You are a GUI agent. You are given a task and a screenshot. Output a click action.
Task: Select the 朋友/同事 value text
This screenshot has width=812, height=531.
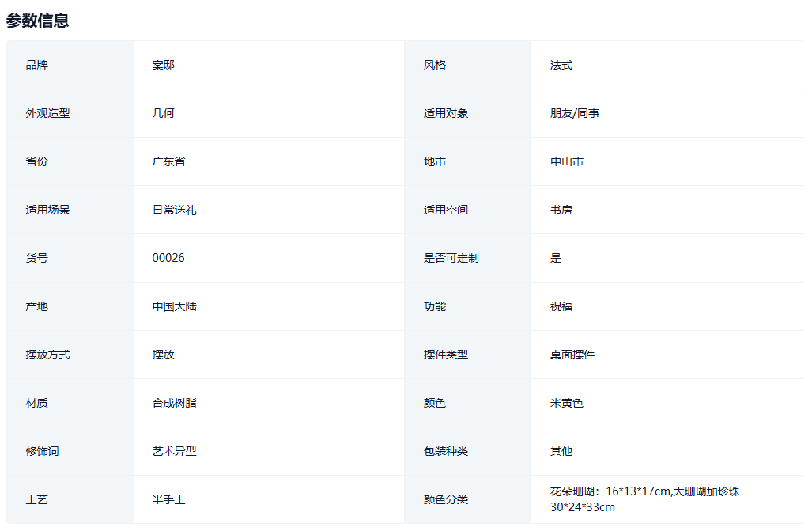point(575,113)
